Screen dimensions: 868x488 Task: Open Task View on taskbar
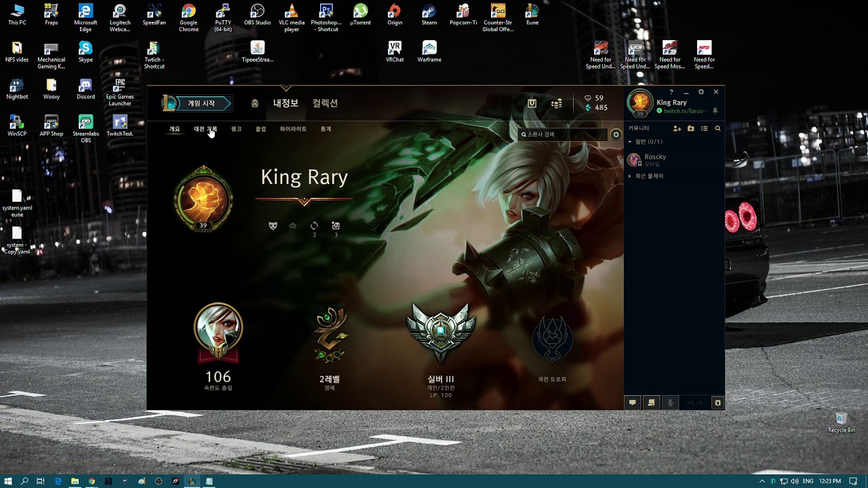41,481
